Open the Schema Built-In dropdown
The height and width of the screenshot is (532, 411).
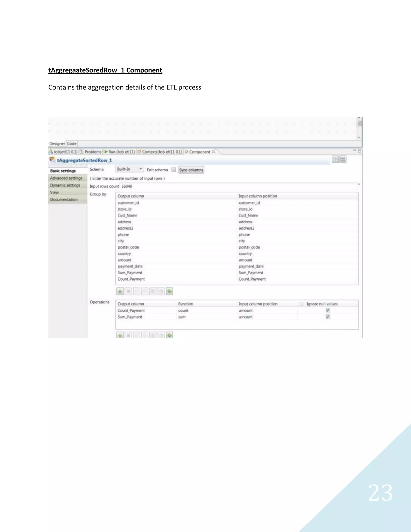pyautogui.click(x=129, y=169)
